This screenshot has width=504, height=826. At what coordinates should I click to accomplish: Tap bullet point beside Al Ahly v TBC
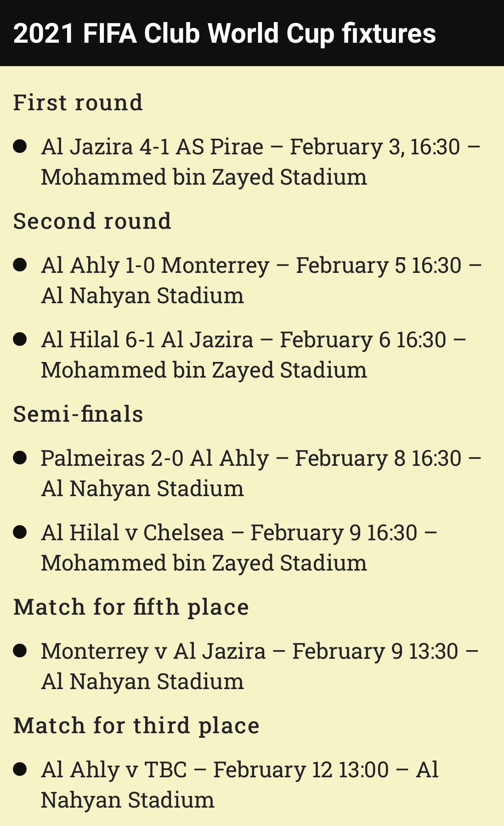point(20,769)
